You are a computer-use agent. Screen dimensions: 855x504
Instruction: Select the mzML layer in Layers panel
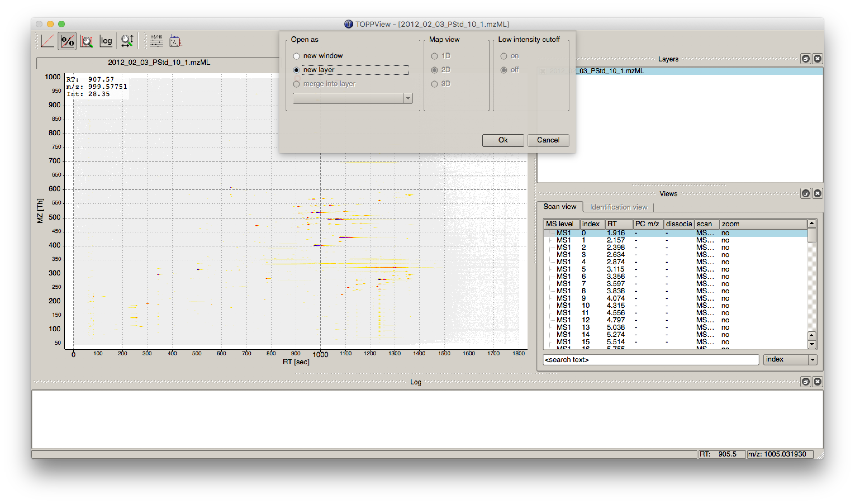click(x=680, y=71)
